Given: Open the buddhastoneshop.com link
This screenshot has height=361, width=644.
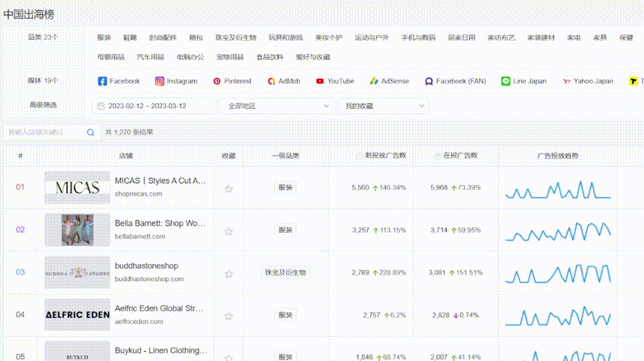Looking at the screenshot, I should click(149, 279).
